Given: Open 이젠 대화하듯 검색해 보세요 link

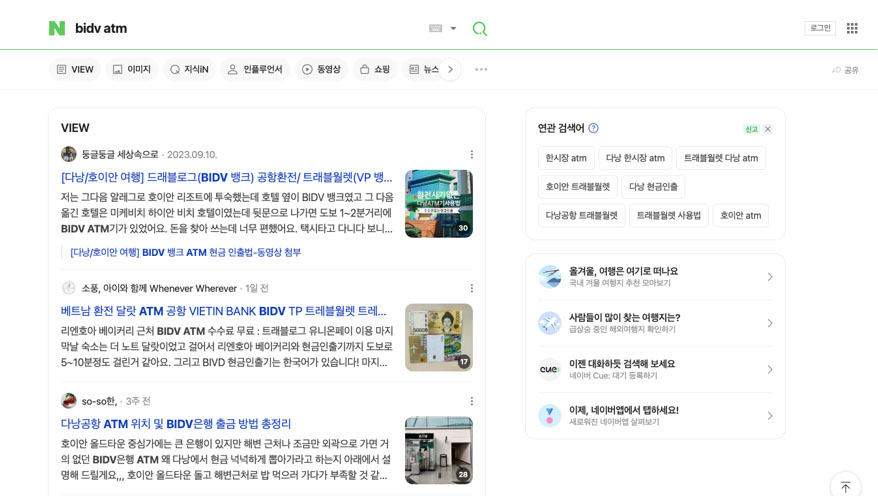Looking at the screenshot, I should pyautogui.click(x=622, y=363).
